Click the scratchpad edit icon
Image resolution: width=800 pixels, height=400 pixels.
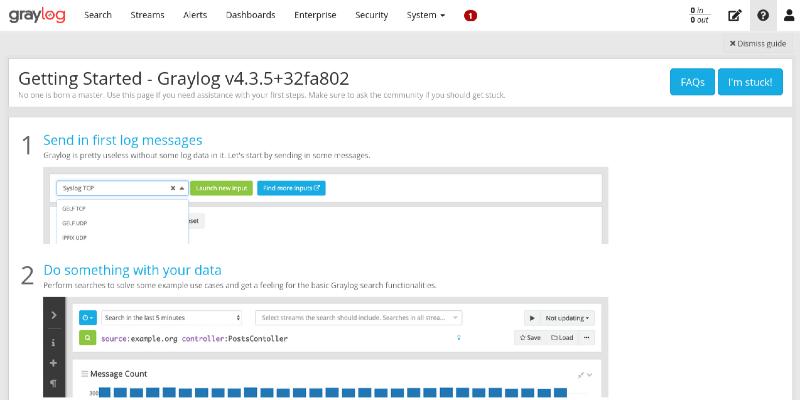[735, 16]
